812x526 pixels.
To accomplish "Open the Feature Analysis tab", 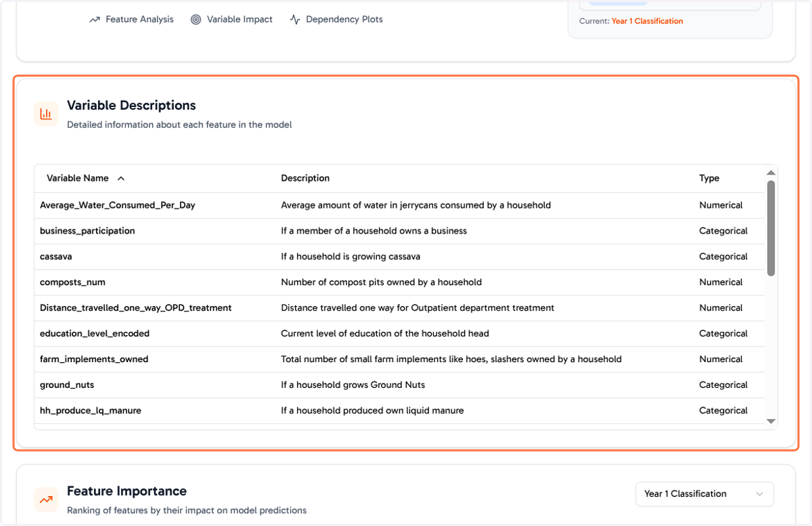I will tap(131, 20).
